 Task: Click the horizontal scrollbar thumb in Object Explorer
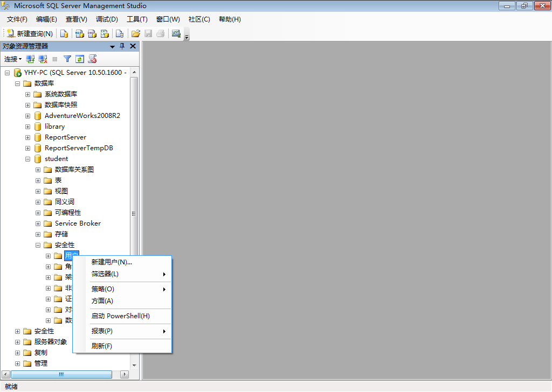tap(61, 374)
